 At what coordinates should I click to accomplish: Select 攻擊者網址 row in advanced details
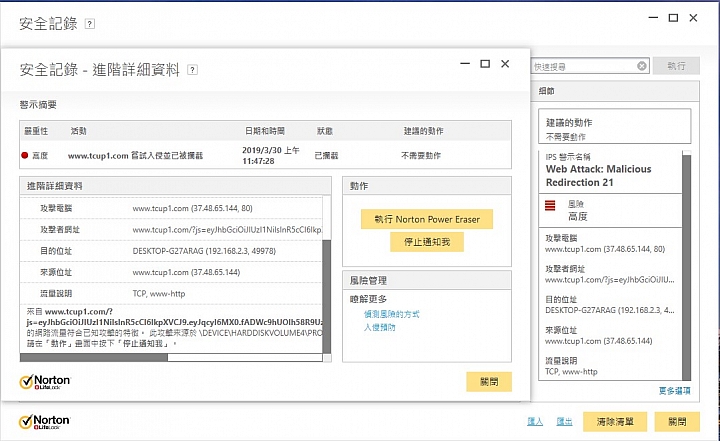click(171, 230)
